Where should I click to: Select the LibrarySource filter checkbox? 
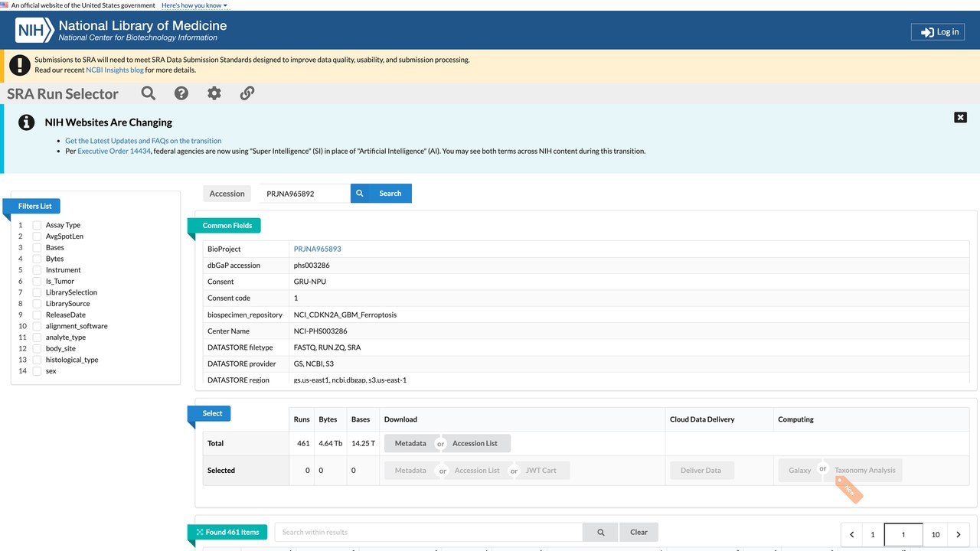[37, 304]
